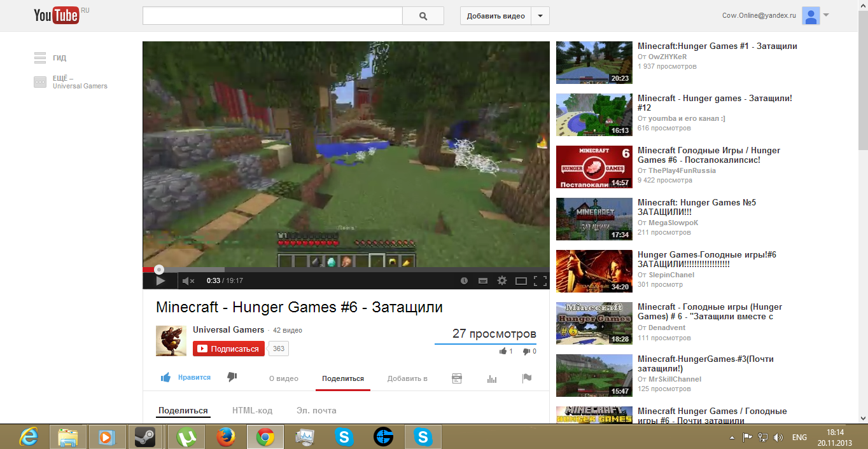Unmute the video volume icon
Image resolution: width=868 pixels, height=449 pixels.
pos(188,280)
